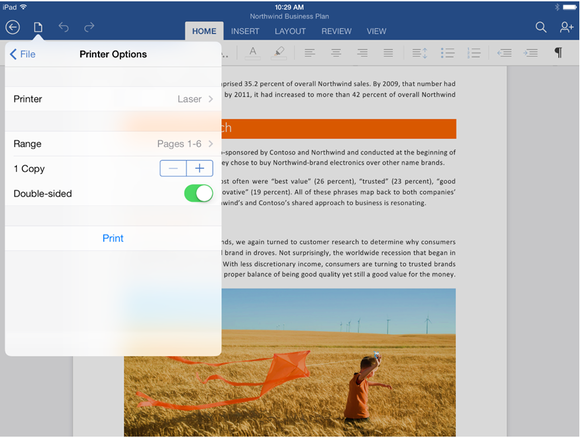Tap the Wi-Fi status icon
The image size is (580, 438).
click(23, 7)
